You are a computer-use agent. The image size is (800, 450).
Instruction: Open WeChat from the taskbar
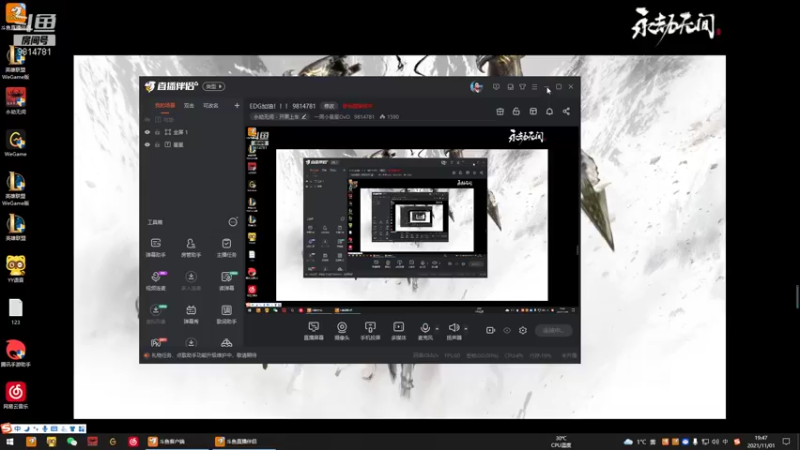pos(72,442)
